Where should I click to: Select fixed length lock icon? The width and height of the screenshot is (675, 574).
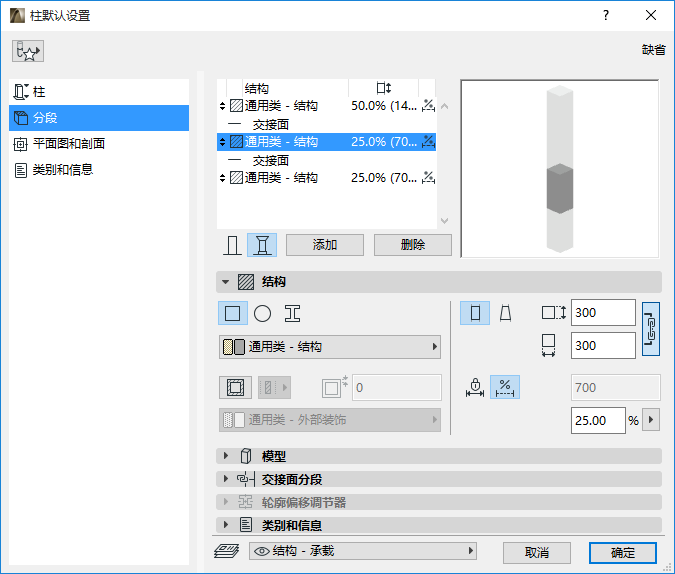coord(475,387)
